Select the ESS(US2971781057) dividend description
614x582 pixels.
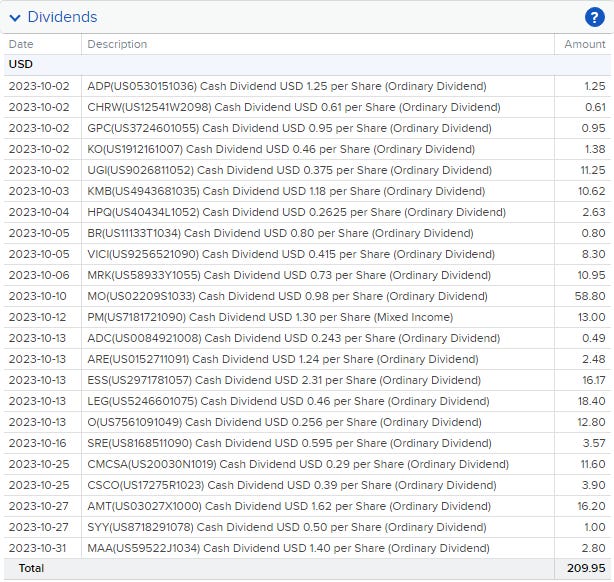click(x=284, y=380)
